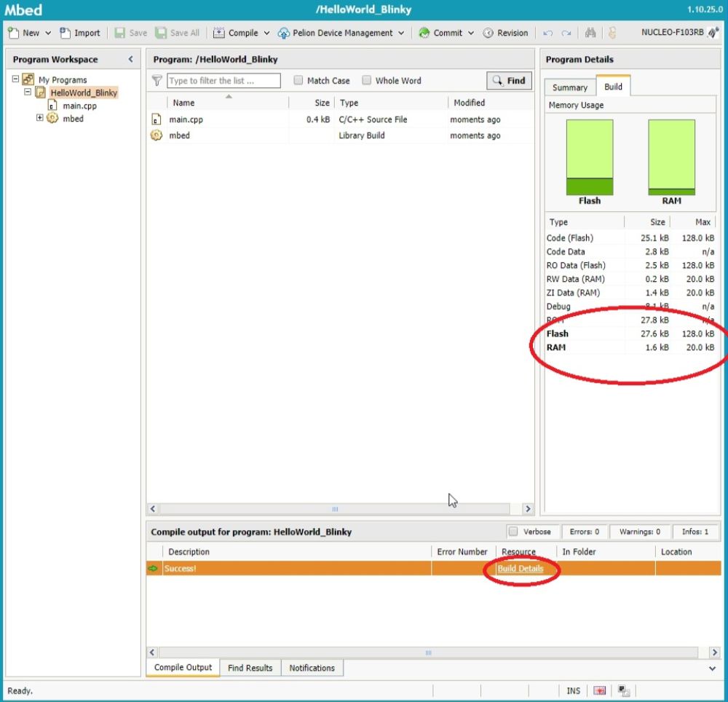The height and width of the screenshot is (702, 728).
Task: Collapse the My Programs tree node
Action: (15, 79)
